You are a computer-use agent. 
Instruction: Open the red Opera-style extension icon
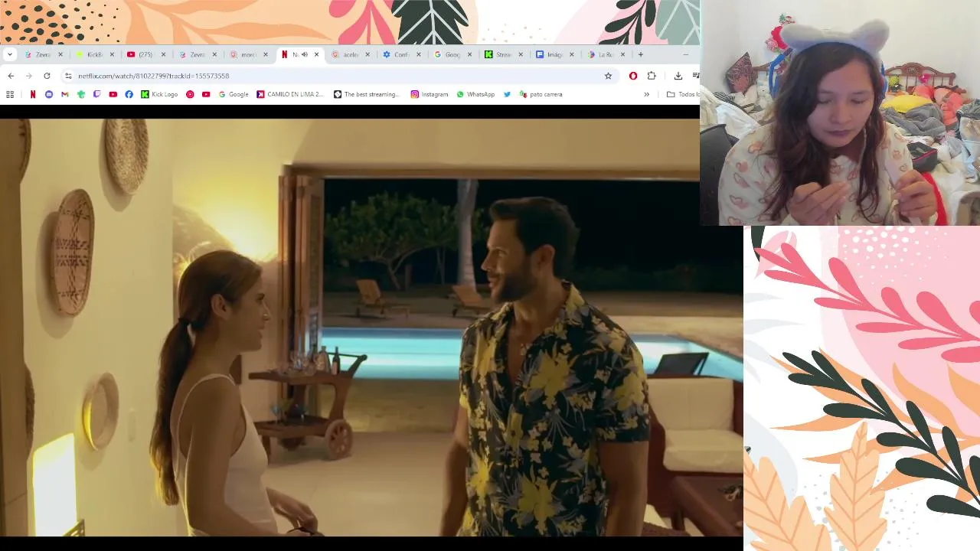point(633,76)
